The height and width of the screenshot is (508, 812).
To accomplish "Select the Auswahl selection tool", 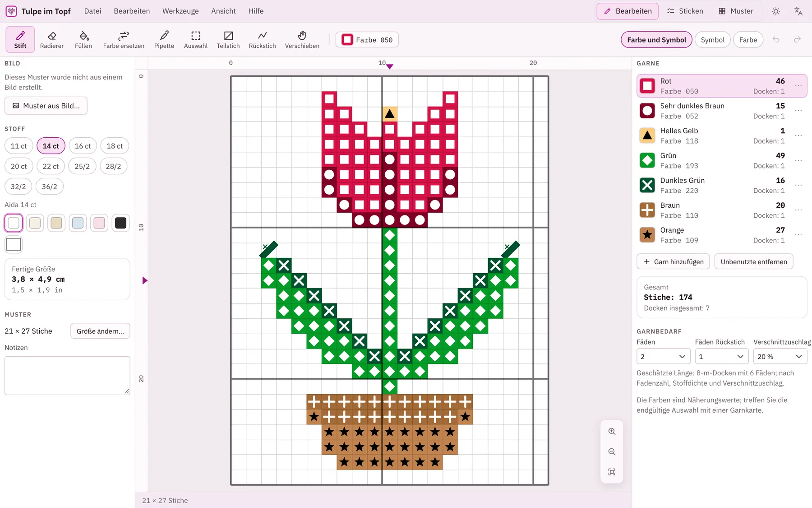I will coord(196,40).
